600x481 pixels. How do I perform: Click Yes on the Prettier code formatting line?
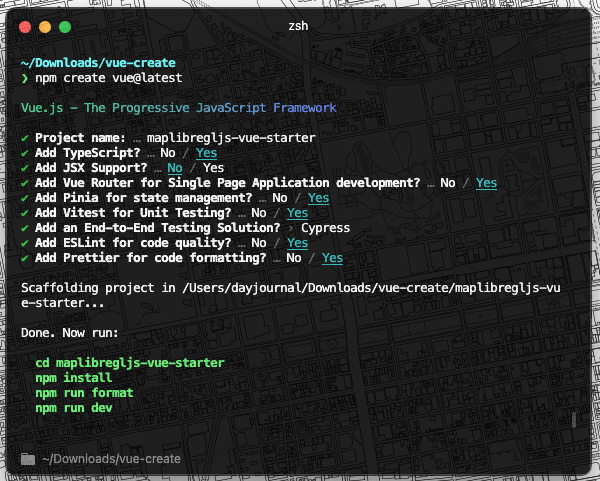pos(332,258)
